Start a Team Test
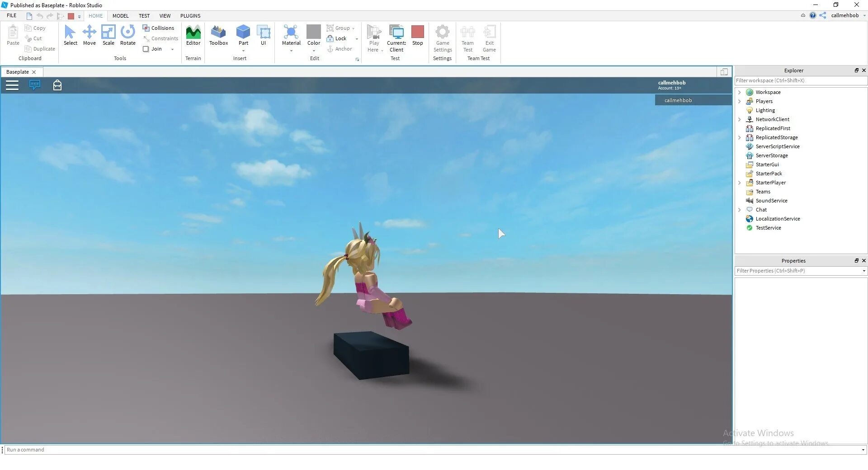The width and height of the screenshot is (868, 470). (467, 38)
